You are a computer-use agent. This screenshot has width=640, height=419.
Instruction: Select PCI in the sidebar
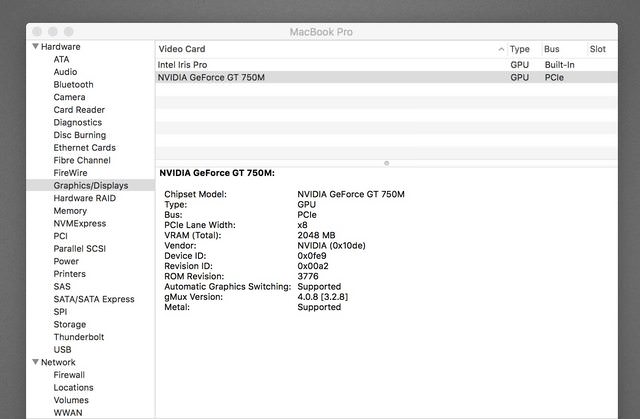pyautogui.click(x=60, y=236)
